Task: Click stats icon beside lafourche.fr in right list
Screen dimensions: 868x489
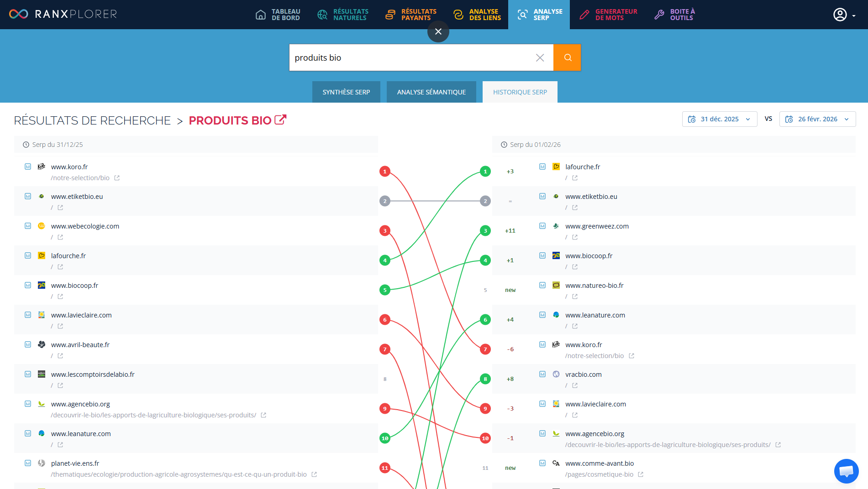Action: pyautogui.click(x=542, y=167)
